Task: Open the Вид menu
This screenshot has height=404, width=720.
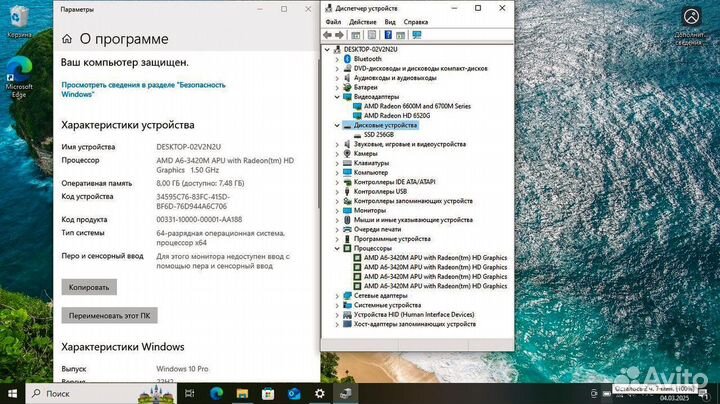Action: [390, 22]
